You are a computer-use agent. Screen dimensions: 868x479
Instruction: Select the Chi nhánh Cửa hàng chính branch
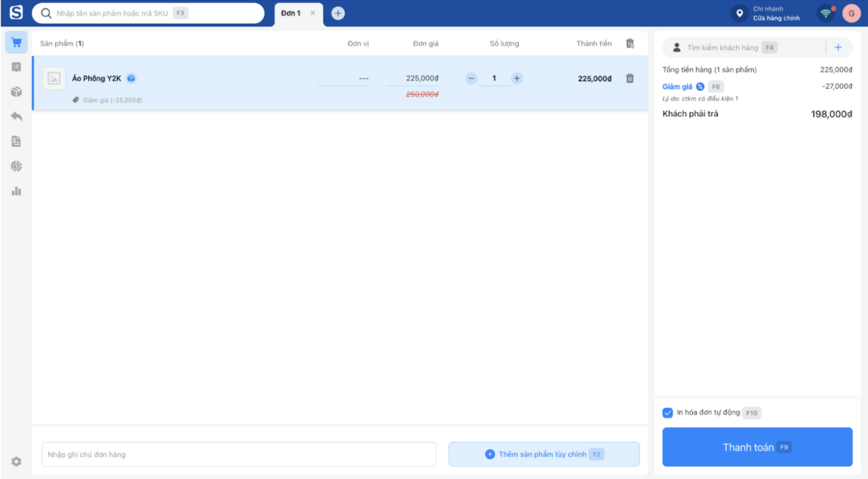(776, 13)
